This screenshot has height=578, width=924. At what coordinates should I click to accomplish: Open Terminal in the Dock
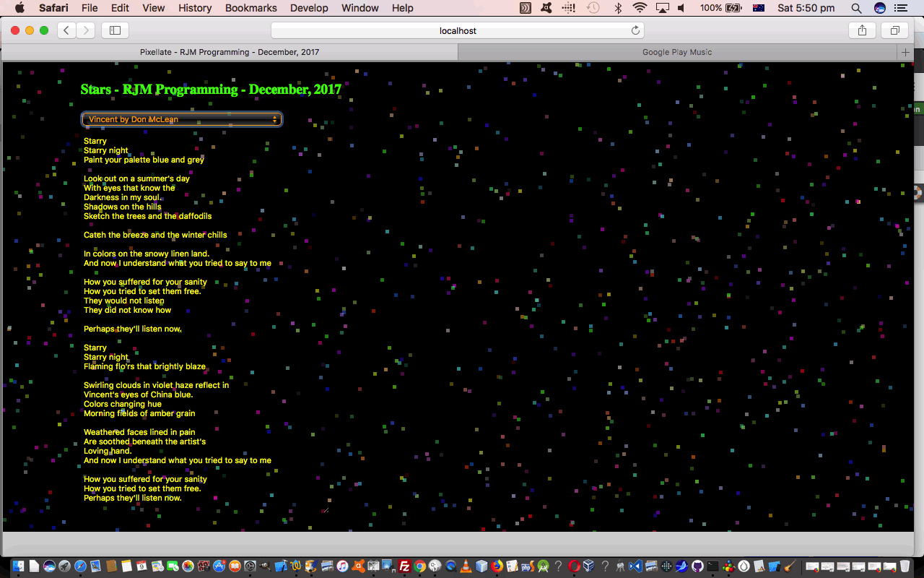click(x=712, y=566)
